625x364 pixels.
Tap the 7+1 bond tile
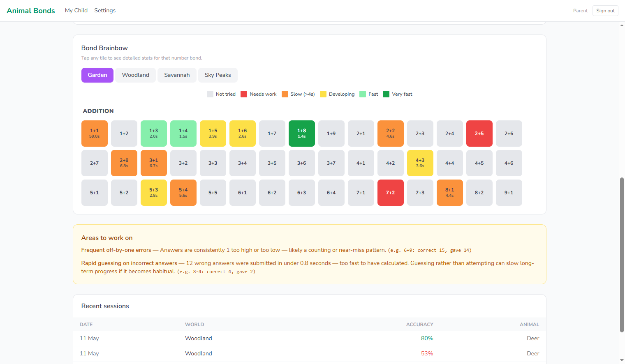pyautogui.click(x=361, y=193)
